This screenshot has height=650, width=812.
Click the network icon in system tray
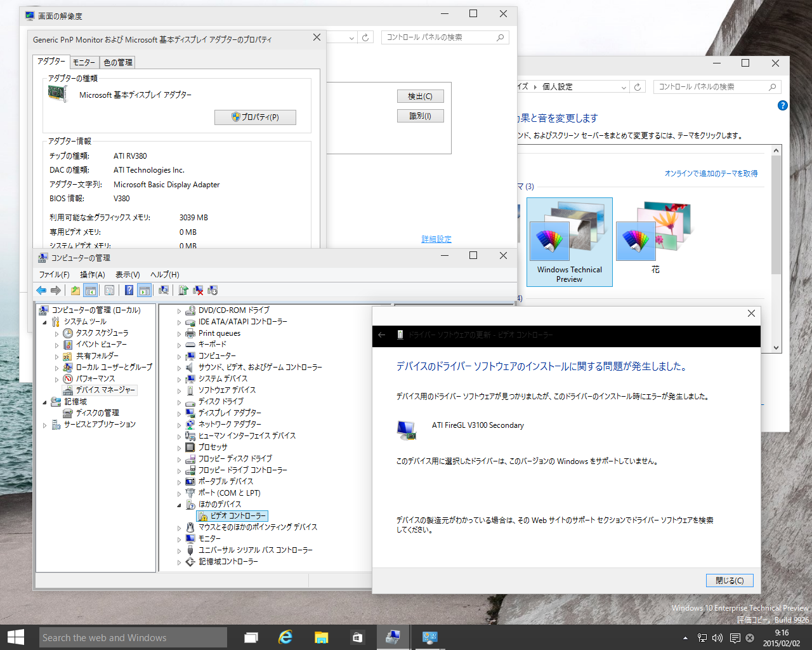coord(702,638)
